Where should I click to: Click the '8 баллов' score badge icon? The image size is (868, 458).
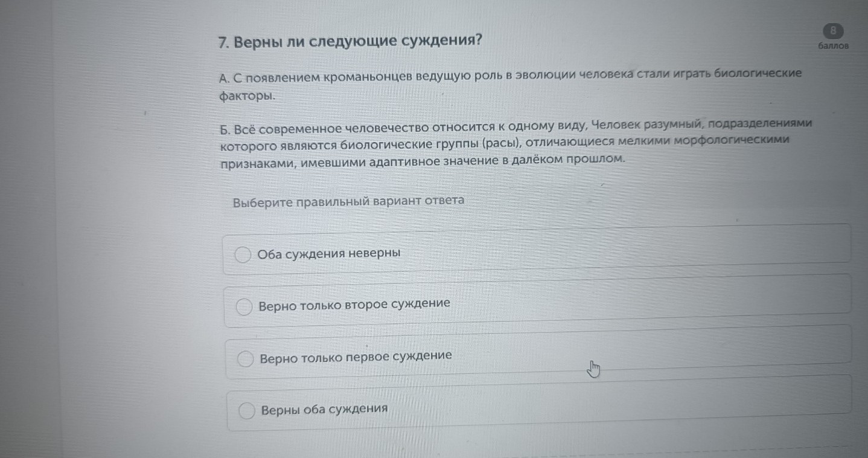[833, 30]
